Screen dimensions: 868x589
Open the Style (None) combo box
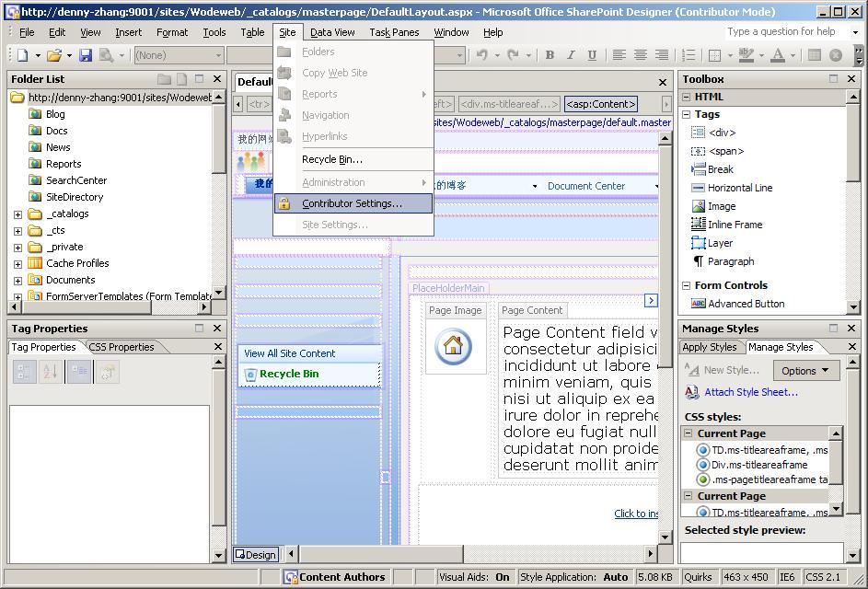(x=179, y=55)
